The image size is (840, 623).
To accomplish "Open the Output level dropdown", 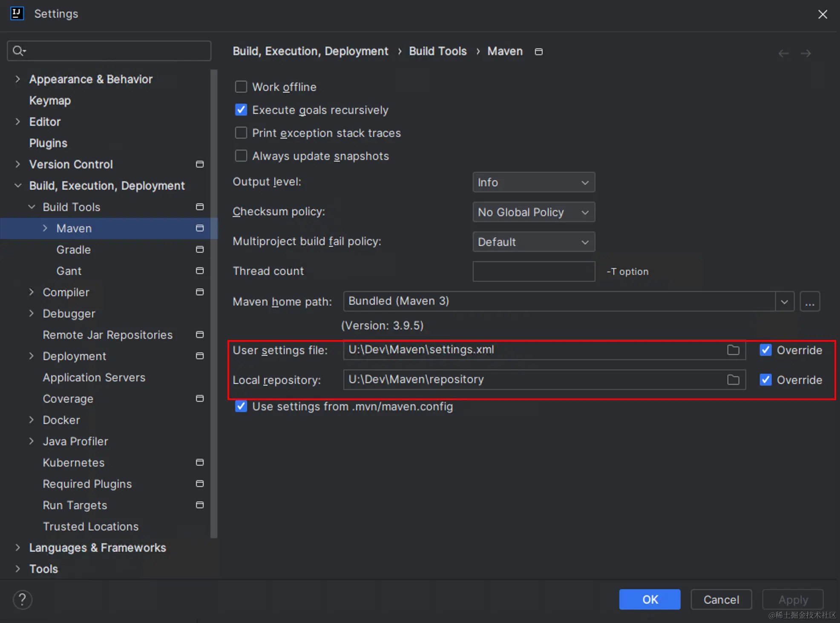I will click(x=533, y=182).
